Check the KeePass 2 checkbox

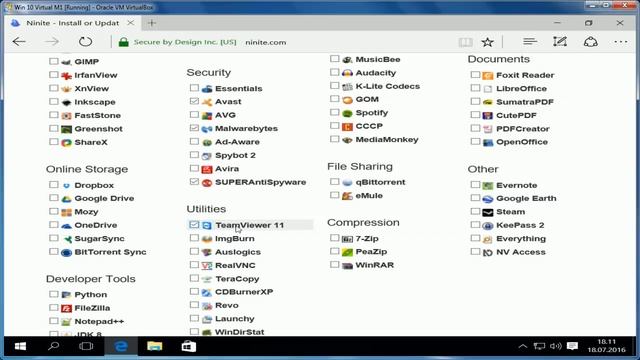pos(475,224)
